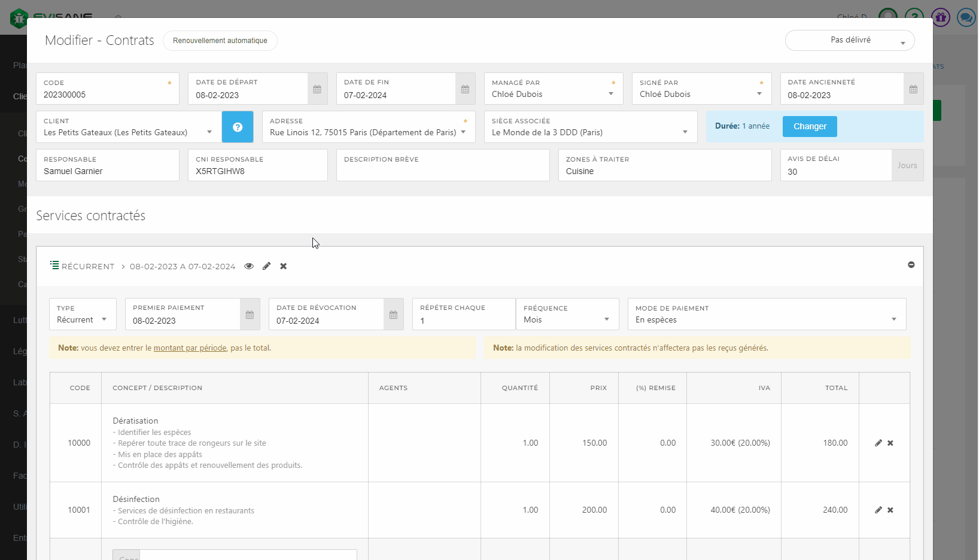The image size is (979, 560).
Task: Delete the recurring service block
Action: pyautogui.click(x=284, y=266)
